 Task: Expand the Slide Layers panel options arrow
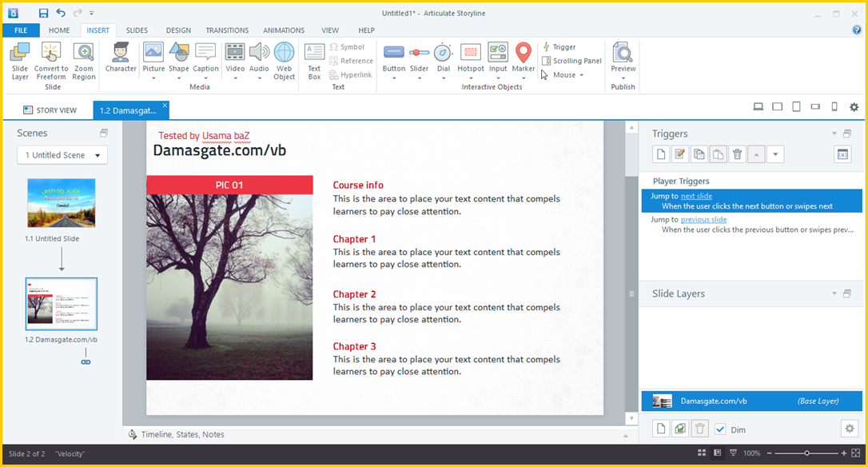834,293
